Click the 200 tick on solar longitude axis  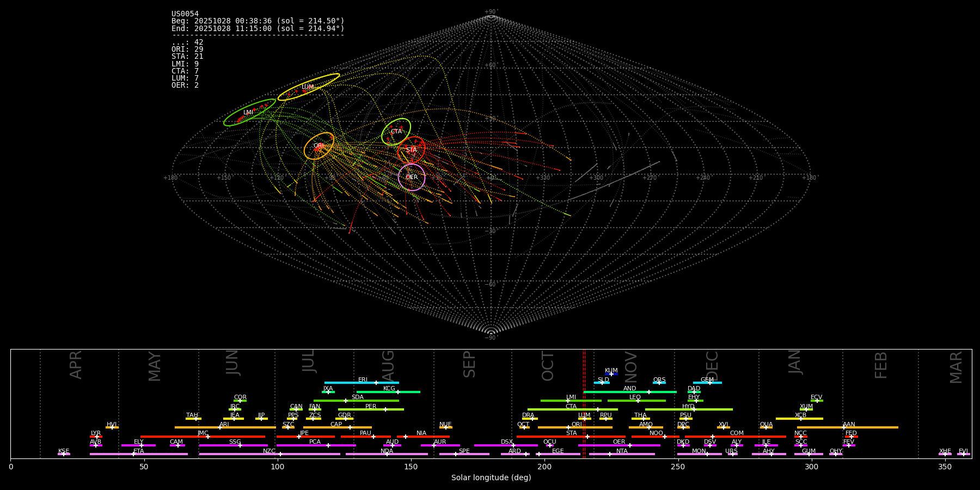pyautogui.click(x=544, y=467)
